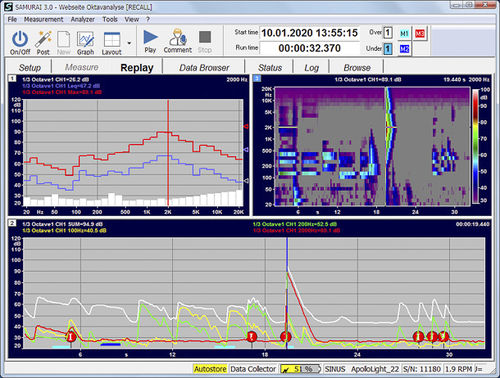Expand the Layout dropdown arrow

(129, 43)
